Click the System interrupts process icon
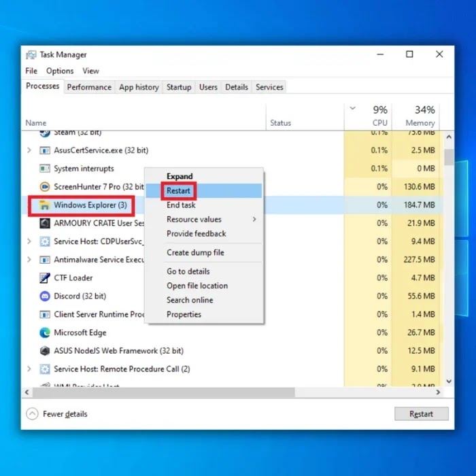Screen dimensions: 476x476 pyautogui.click(x=45, y=169)
